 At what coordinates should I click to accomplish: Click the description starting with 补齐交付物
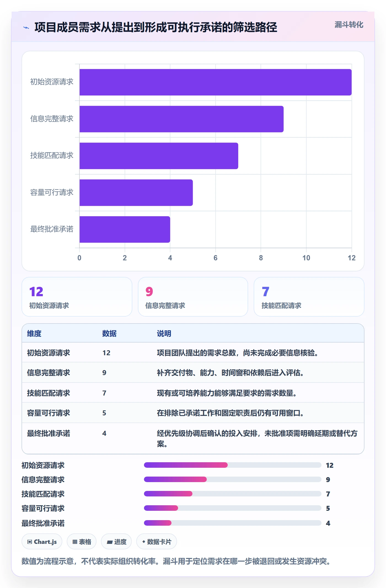[230, 373]
